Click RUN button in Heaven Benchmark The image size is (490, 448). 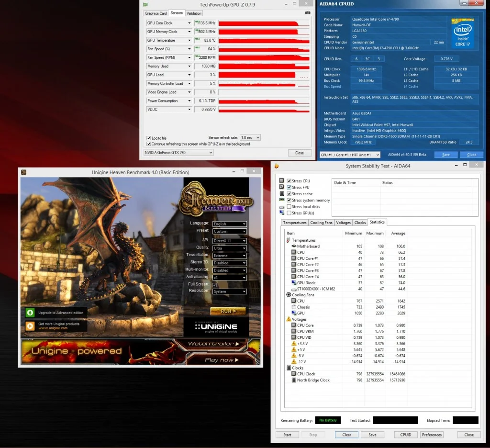point(228,311)
